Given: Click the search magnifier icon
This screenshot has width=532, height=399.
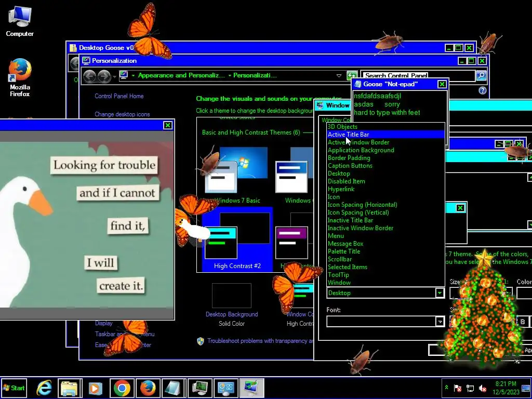Looking at the screenshot, I should [x=481, y=76].
